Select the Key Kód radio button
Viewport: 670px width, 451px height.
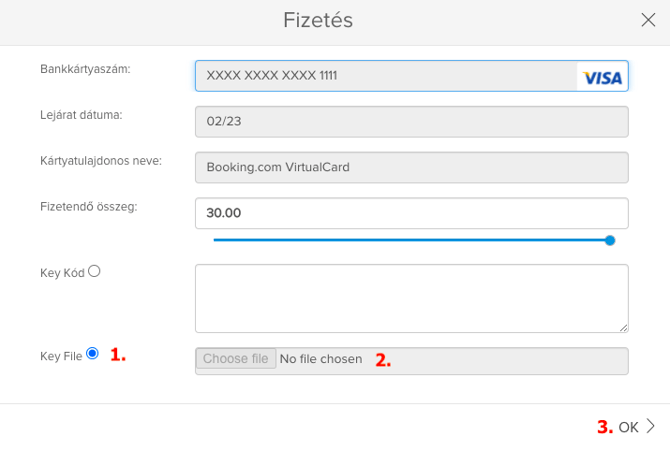click(x=94, y=270)
